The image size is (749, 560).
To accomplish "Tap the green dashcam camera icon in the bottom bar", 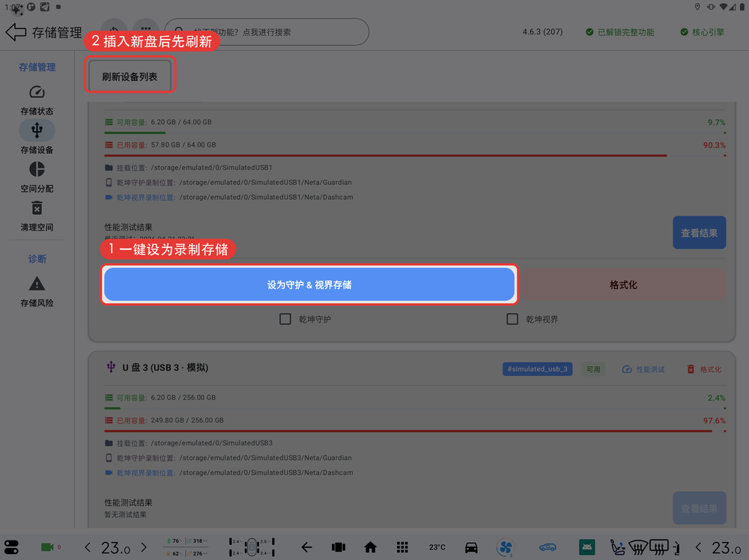I will tap(47, 547).
